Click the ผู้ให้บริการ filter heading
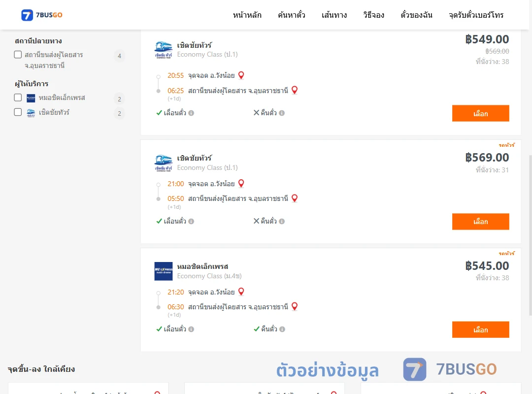Screen dimensions: 532x394 tap(32, 84)
